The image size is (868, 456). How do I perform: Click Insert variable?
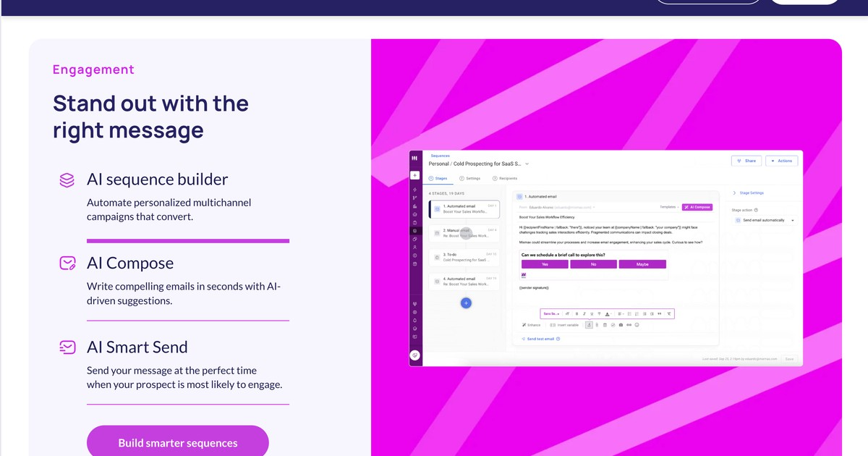[x=564, y=325]
